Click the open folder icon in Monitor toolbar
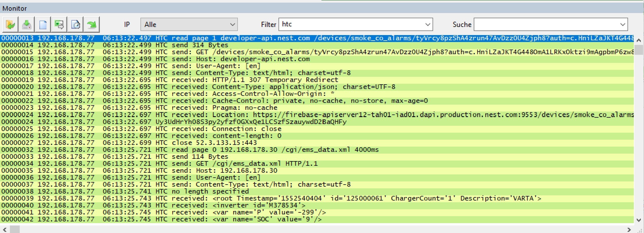This screenshot has height=233, width=644. (10, 25)
